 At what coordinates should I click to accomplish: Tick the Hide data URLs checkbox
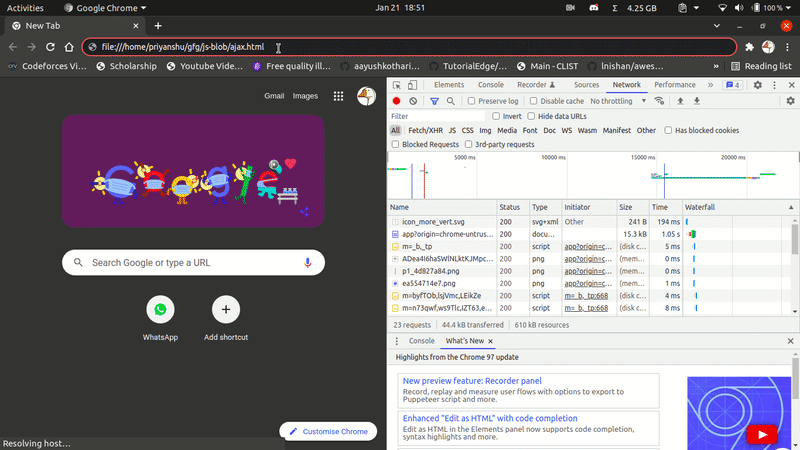click(531, 116)
